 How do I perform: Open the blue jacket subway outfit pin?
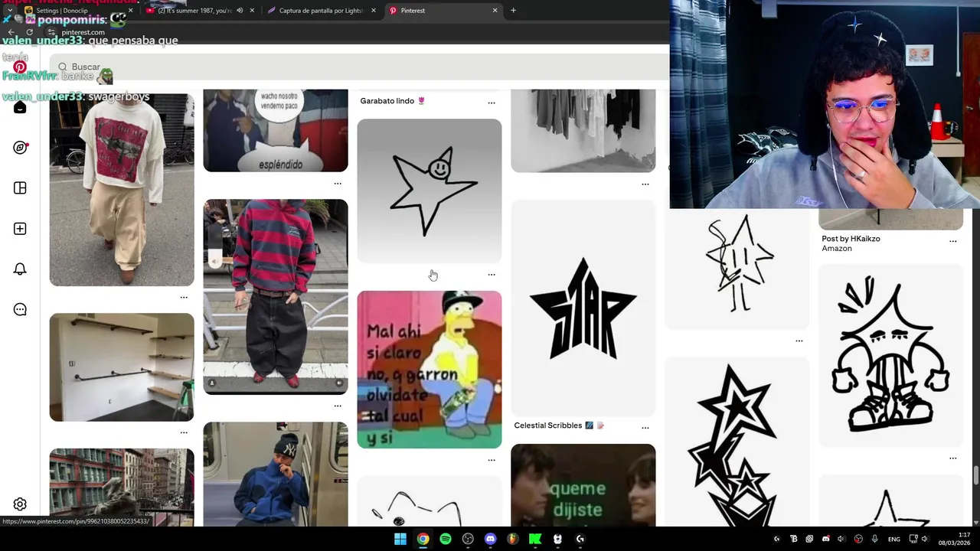276,474
